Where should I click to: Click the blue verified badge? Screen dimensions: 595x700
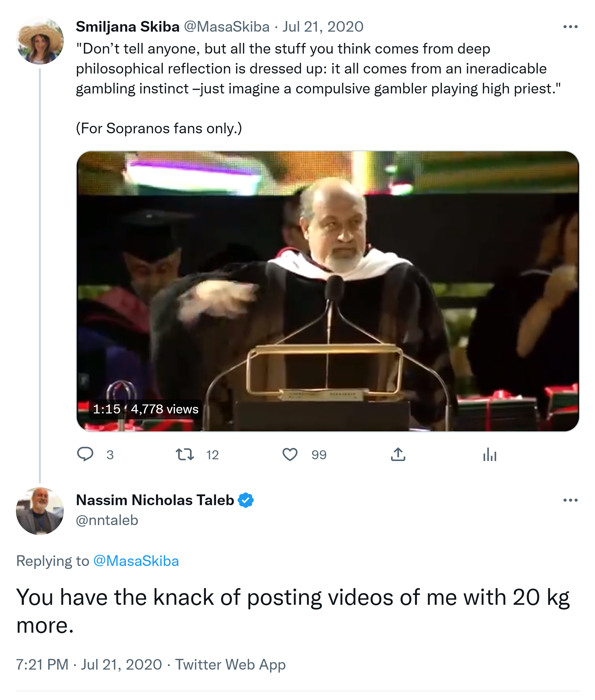coord(246,500)
